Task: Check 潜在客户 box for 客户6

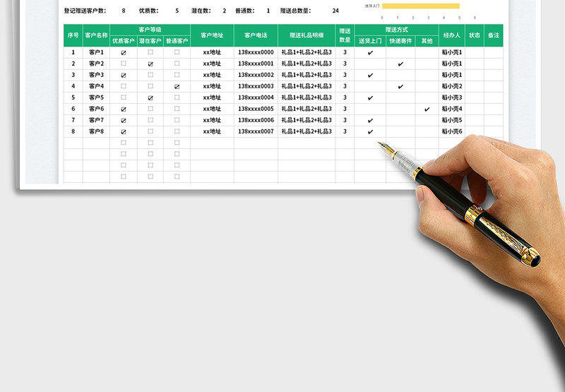Action: [150, 109]
